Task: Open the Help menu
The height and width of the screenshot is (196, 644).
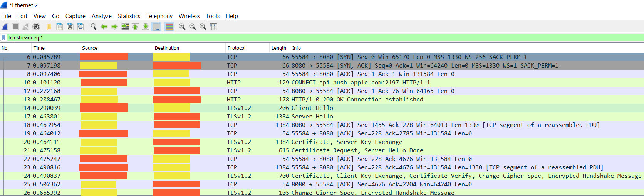Action: pyautogui.click(x=232, y=16)
